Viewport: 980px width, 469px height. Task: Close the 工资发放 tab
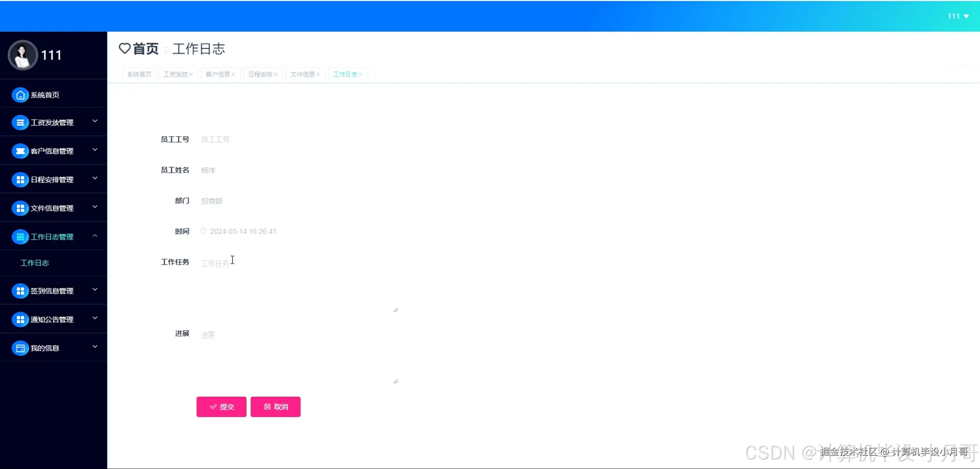(x=191, y=74)
